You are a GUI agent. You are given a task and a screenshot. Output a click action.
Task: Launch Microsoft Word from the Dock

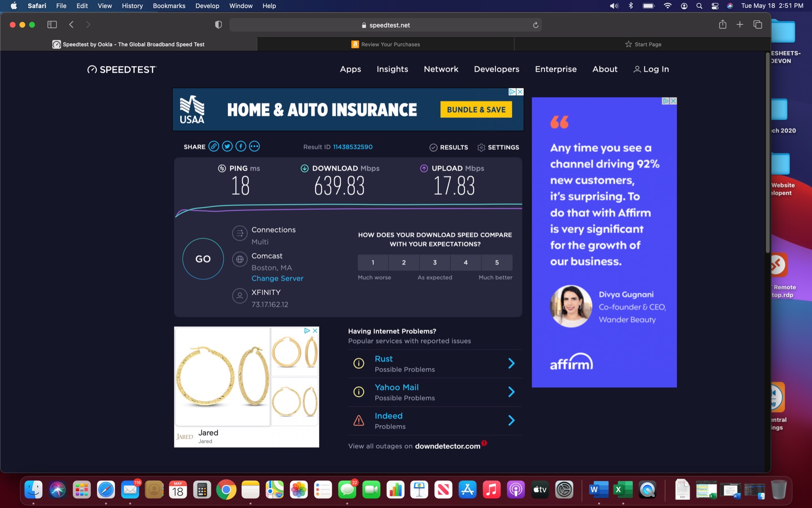click(599, 490)
